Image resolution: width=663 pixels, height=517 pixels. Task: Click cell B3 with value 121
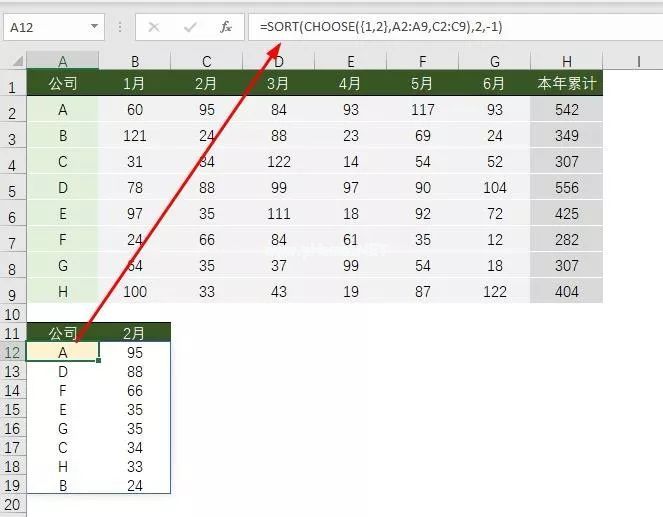[x=134, y=135]
